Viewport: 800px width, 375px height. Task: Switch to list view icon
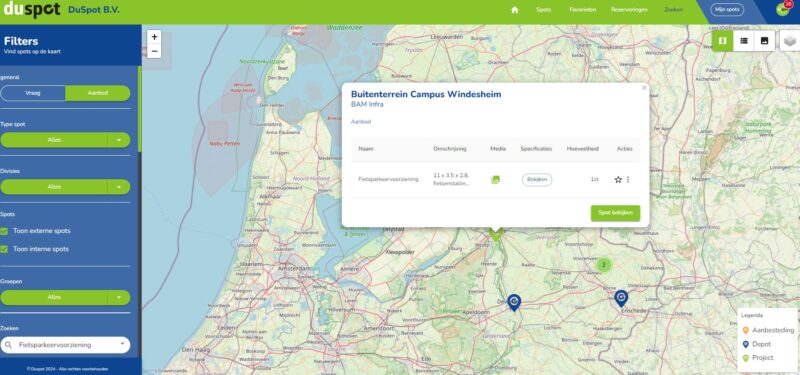pos(744,41)
